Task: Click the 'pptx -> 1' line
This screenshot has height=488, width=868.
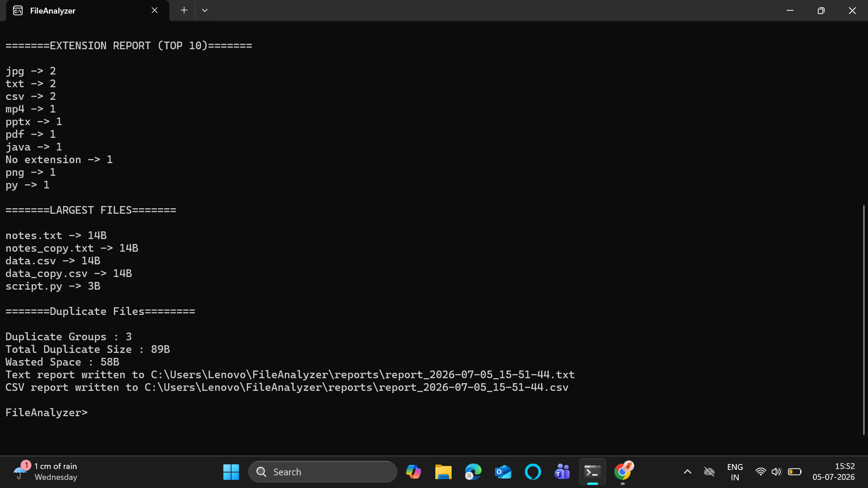Action: point(34,122)
